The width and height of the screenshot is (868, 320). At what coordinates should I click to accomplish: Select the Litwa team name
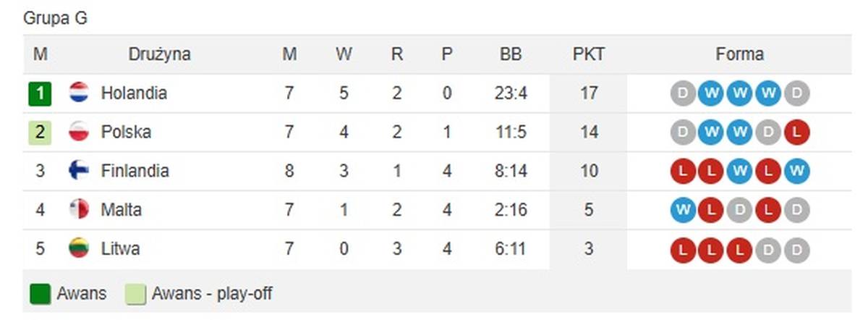coord(120,249)
